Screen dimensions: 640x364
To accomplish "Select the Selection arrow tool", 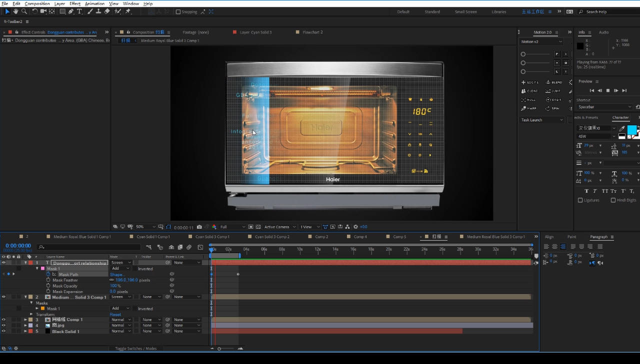I will coord(7,11).
